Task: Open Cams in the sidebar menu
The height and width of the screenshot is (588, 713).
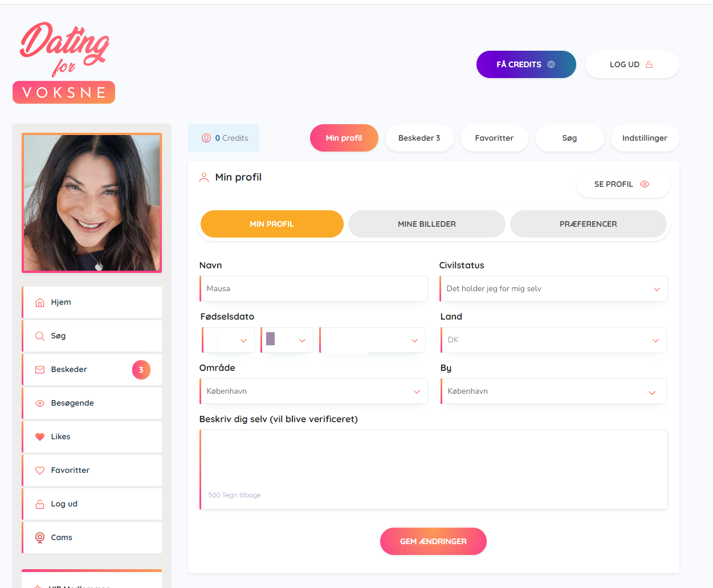Action: (x=92, y=538)
